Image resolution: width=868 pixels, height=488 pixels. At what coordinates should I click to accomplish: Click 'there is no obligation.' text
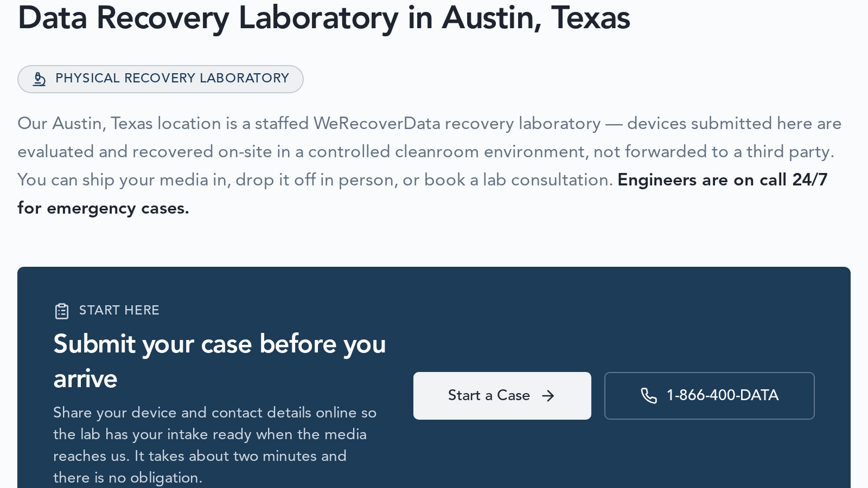click(x=127, y=478)
